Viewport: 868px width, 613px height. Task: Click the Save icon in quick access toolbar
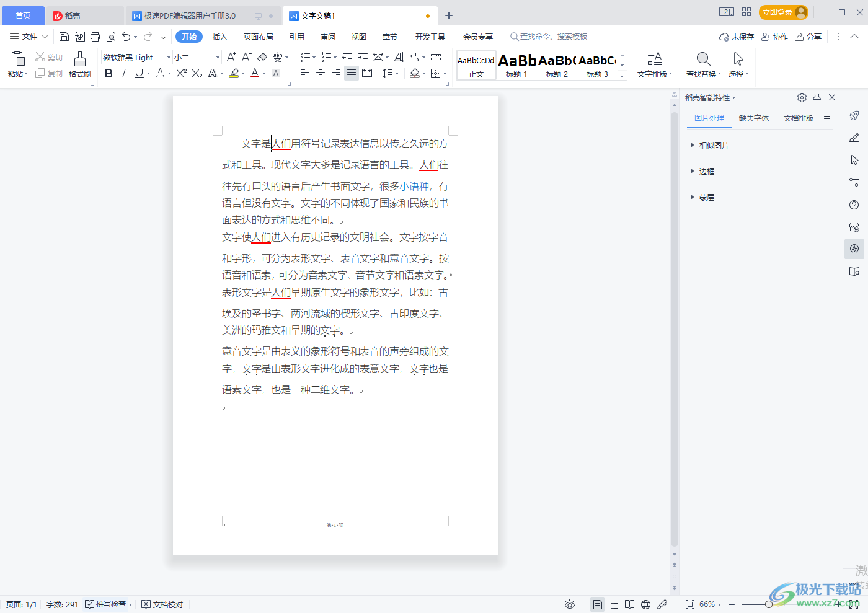coord(64,37)
